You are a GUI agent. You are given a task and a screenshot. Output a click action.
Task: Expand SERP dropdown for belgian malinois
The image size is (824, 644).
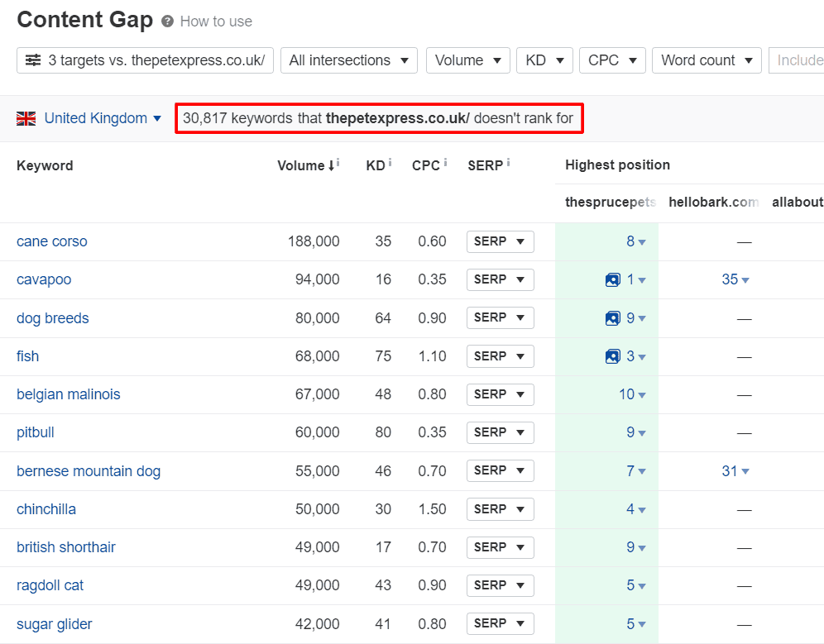click(501, 394)
